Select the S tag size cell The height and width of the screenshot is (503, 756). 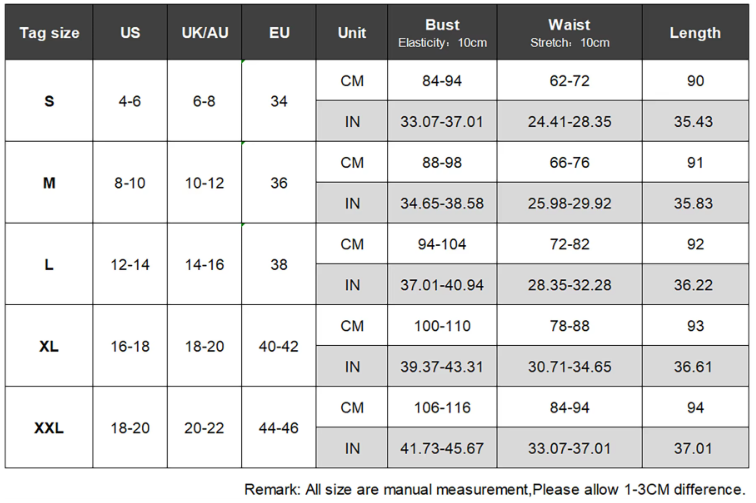(49, 101)
